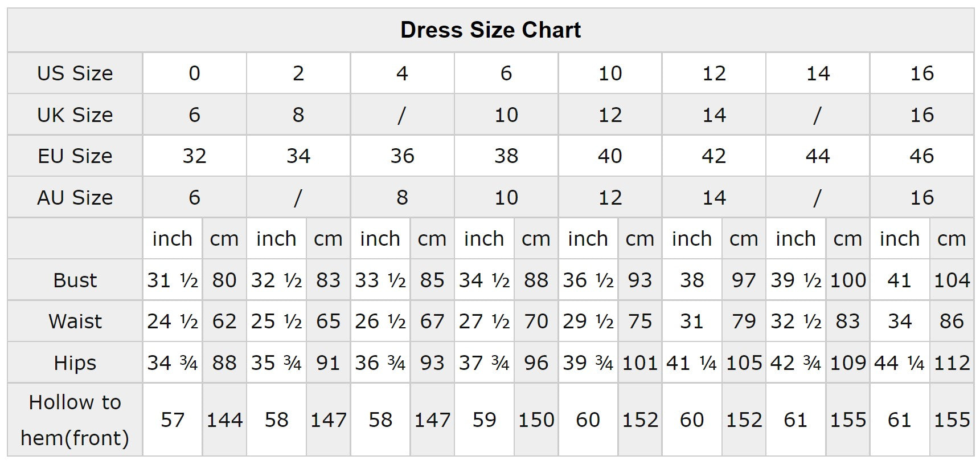Click the AU Size row header
Screen dimensions: 980x464
[x=75, y=198]
